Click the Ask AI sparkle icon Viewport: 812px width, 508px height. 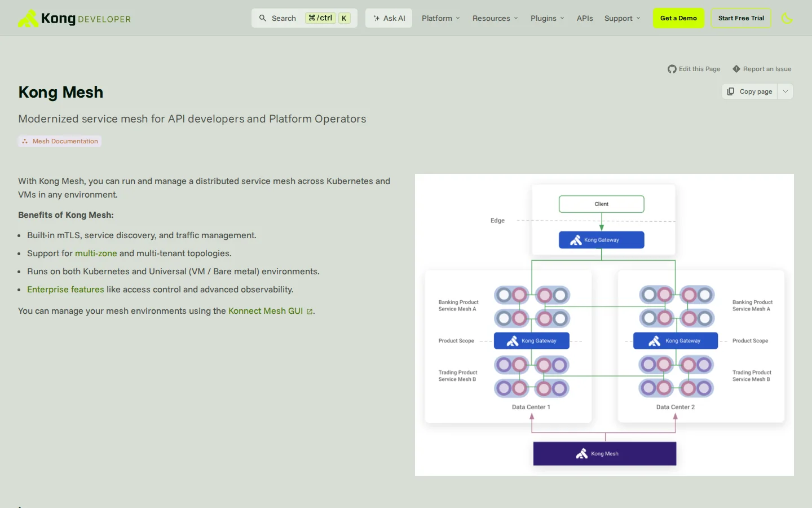tap(376, 18)
